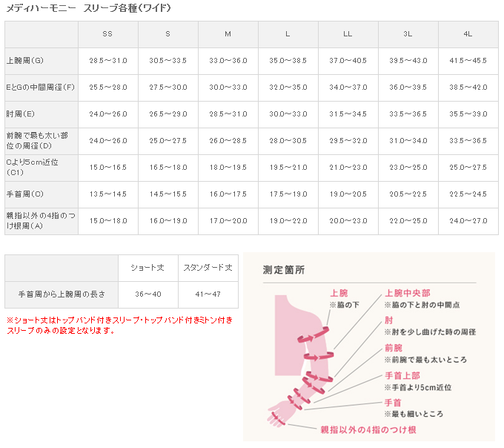Click the cell "25.0～27.5" in the S column

168,140
